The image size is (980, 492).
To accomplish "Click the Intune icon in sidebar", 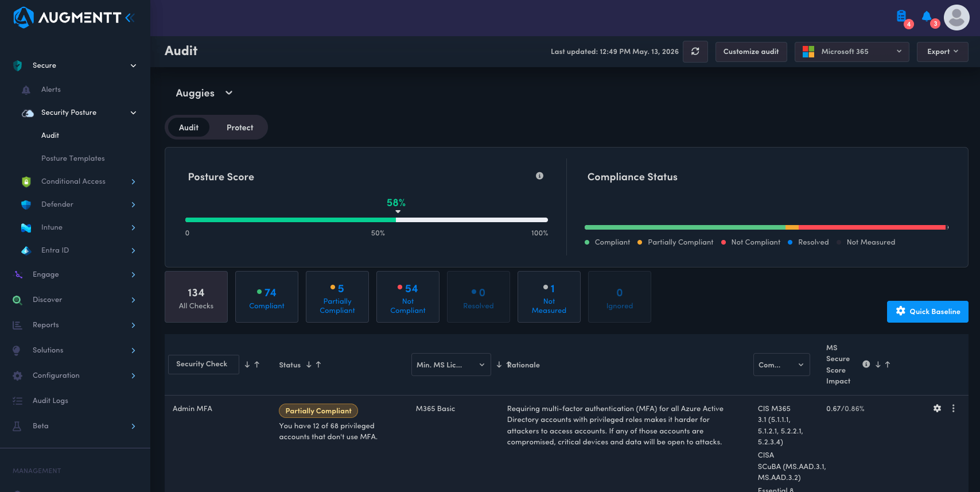I will [x=26, y=227].
